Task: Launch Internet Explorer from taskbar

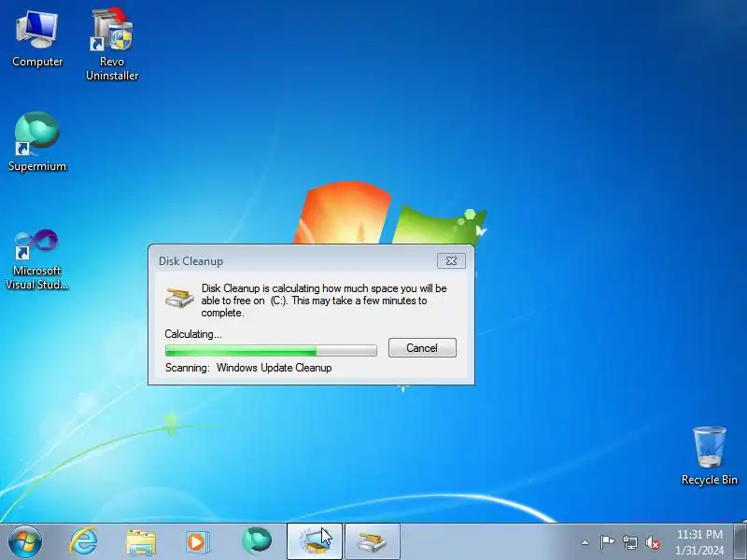Action: tap(83, 541)
